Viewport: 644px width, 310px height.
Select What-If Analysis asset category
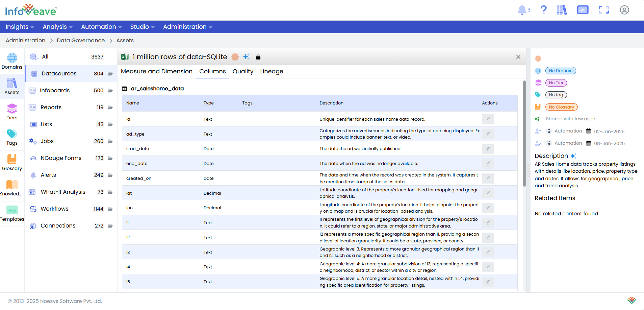click(x=71, y=192)
